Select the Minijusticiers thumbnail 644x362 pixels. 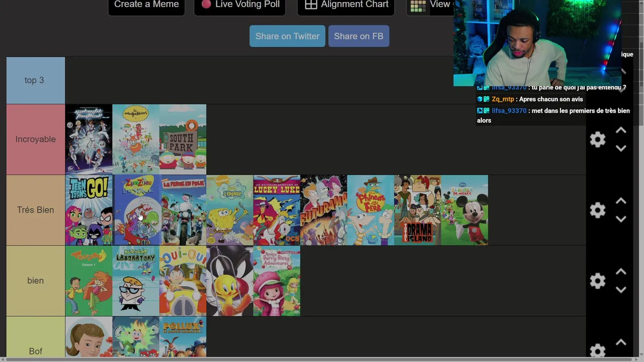(x=136, y=139)
